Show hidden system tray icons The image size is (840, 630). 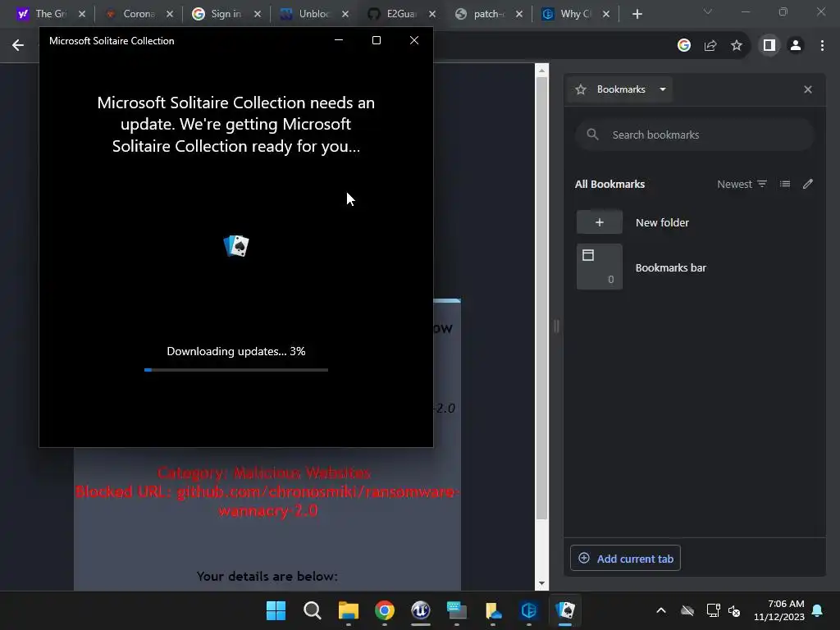[661, 610]
